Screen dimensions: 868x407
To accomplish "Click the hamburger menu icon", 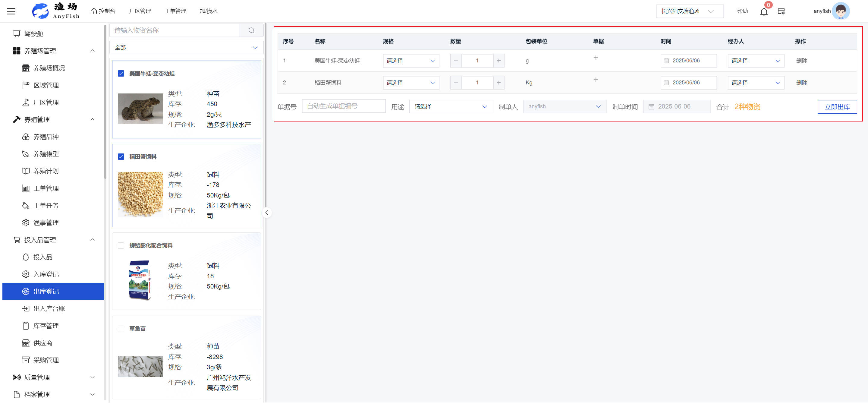I will tap(11, 11).
